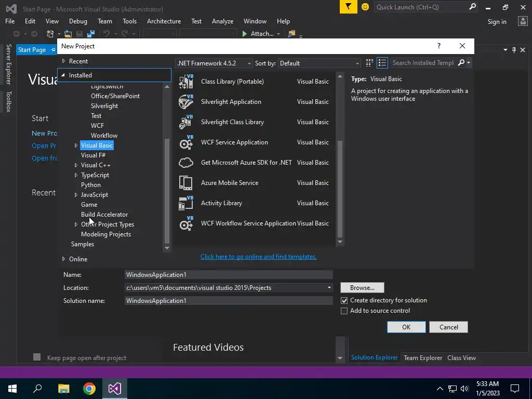This screenshot has width=532, height=399.
Task: Toggle Keep page open after project checkbox
Action: pos(37,357)
